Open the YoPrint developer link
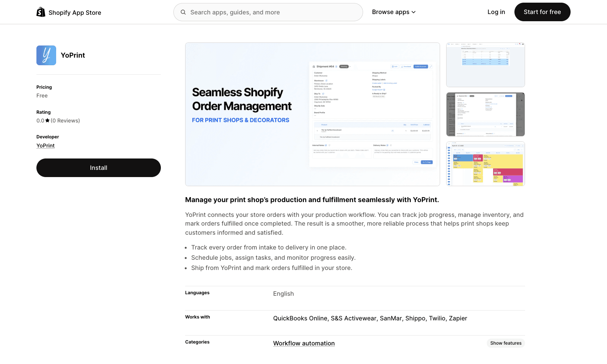 pyautogui.click(x=46, y=146)
